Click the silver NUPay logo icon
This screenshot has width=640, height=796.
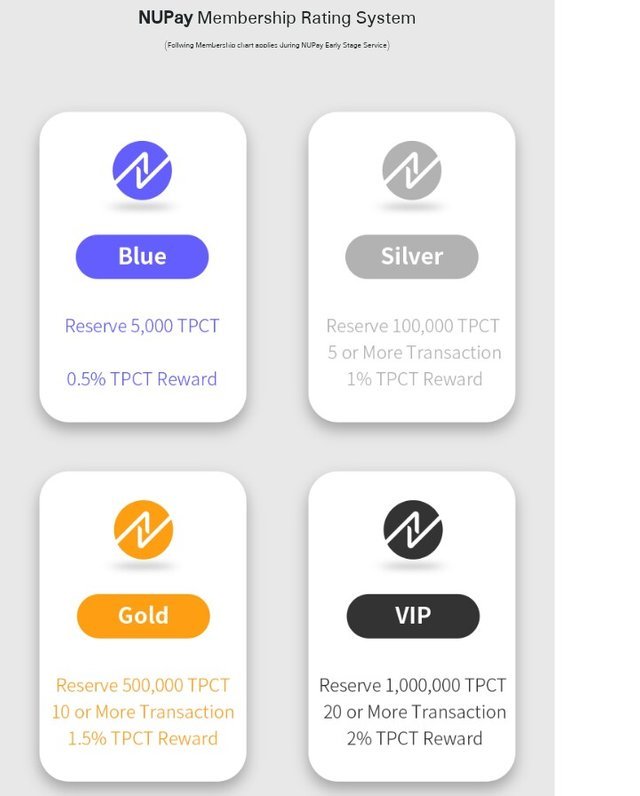[412, 170]
